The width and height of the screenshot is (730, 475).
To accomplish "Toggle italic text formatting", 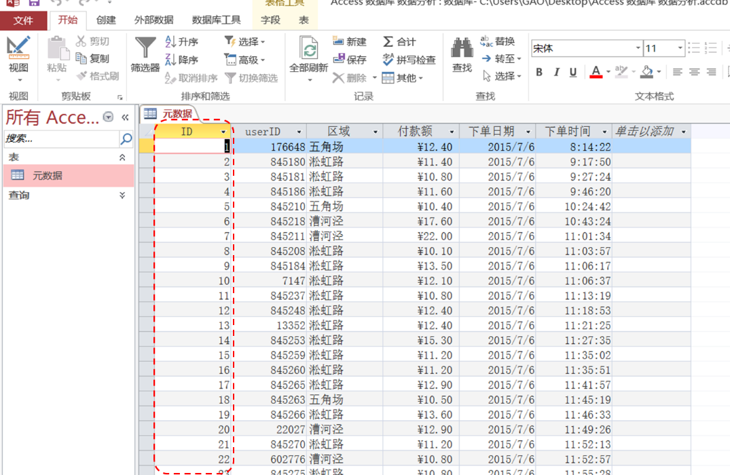I will (x=556, y=72).
